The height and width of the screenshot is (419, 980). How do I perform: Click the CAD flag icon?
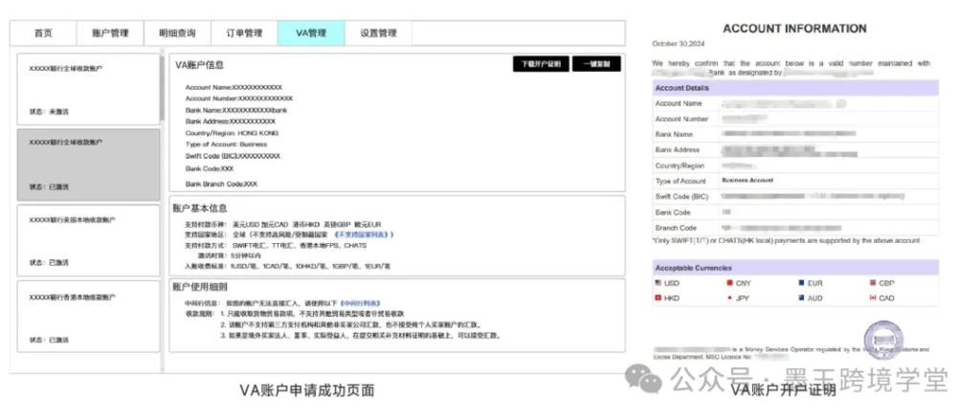[871, 298]
